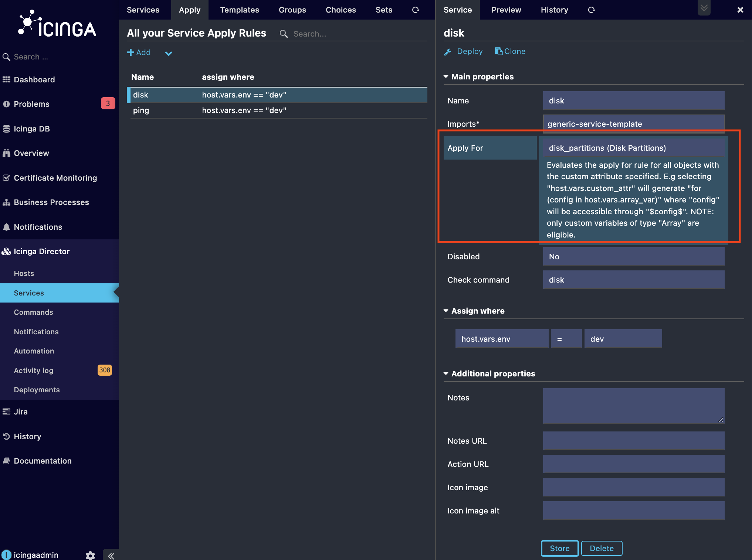Open the Apply For dropdown
This screenshot has height=560, width=752.
(x=634, y=148)
